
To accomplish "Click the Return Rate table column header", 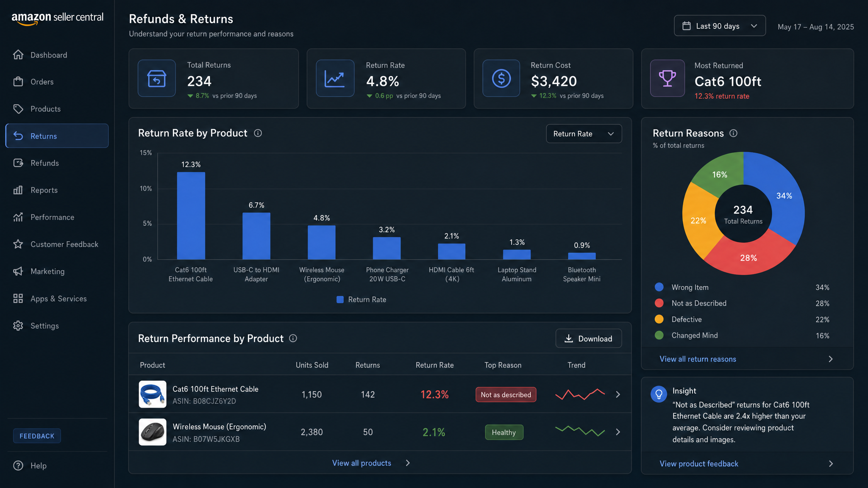I will 434,365.
